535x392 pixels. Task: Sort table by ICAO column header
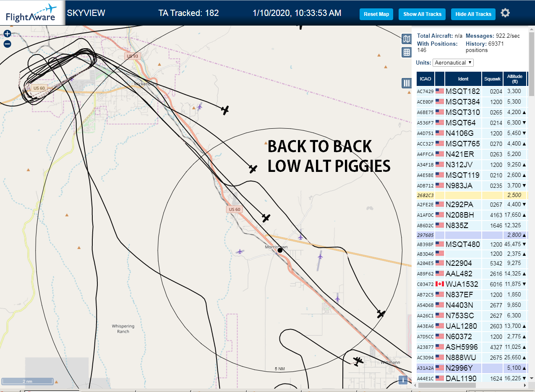425,79
